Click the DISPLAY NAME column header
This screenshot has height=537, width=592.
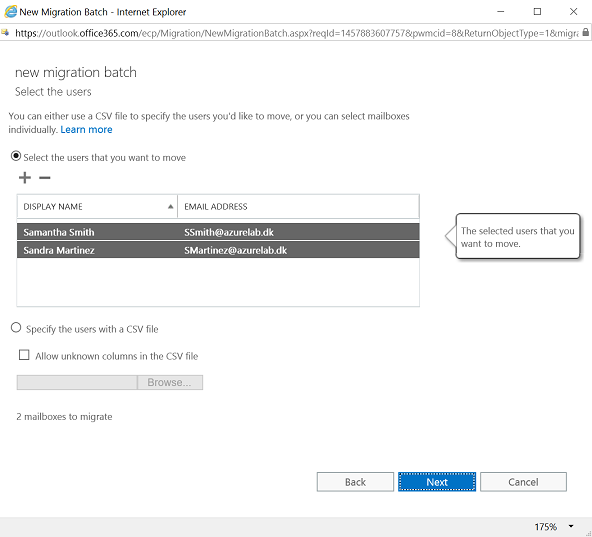pyautogui.click(x=97, y=207)
